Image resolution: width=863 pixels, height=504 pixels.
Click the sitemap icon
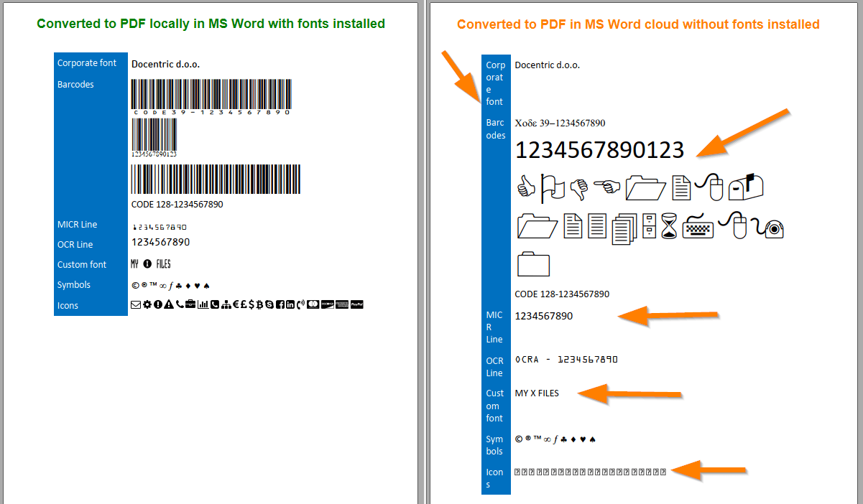226,304
